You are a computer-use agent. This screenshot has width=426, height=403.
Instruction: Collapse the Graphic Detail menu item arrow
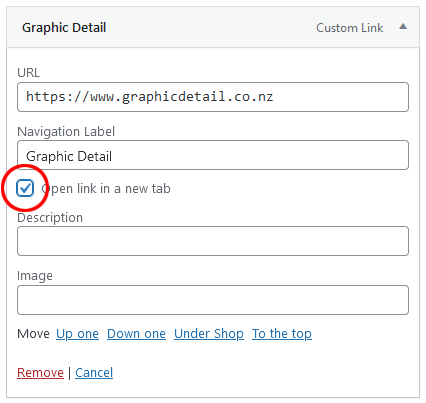pos(403,27)
